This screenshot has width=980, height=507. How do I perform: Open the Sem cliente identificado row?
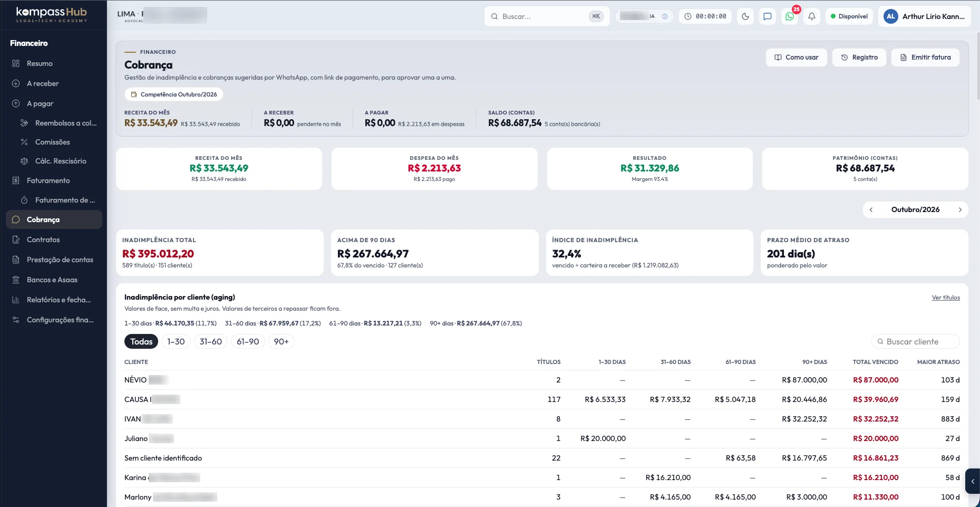542,458
